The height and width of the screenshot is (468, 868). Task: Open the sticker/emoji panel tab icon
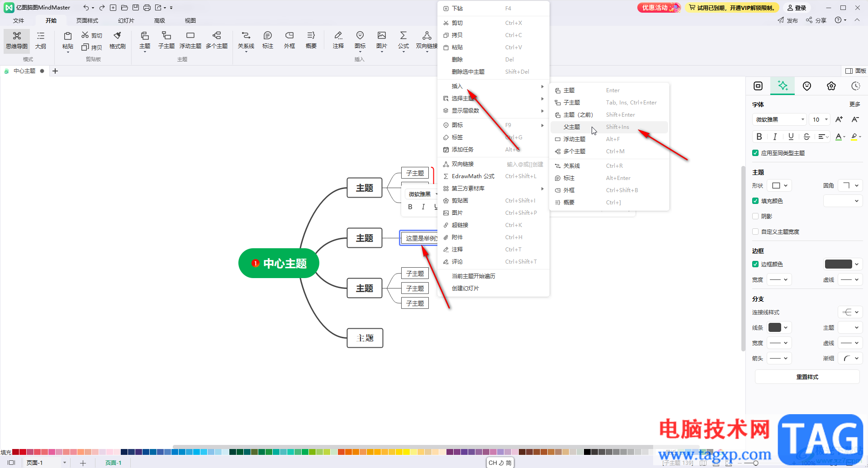coord(807,86)
